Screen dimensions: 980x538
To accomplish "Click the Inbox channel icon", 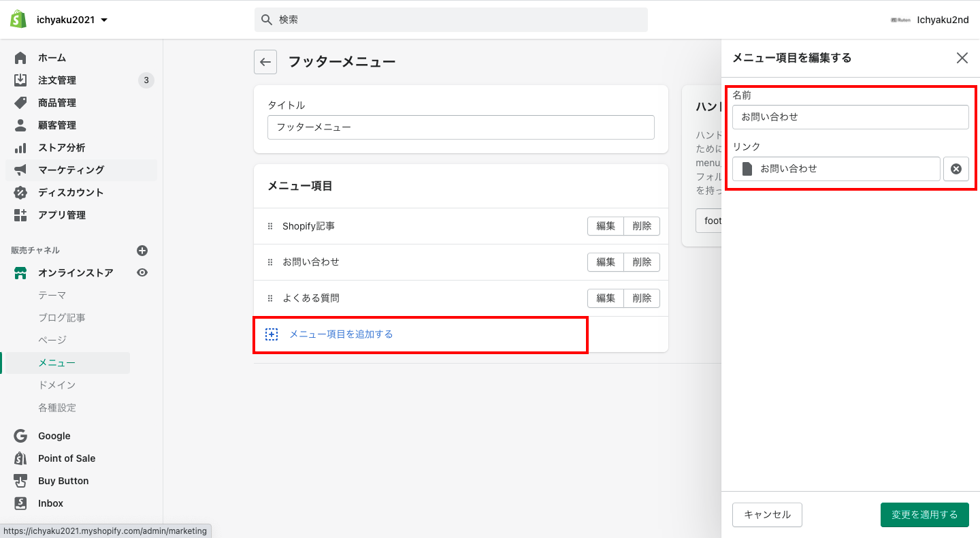I will (x=20, y=503).
